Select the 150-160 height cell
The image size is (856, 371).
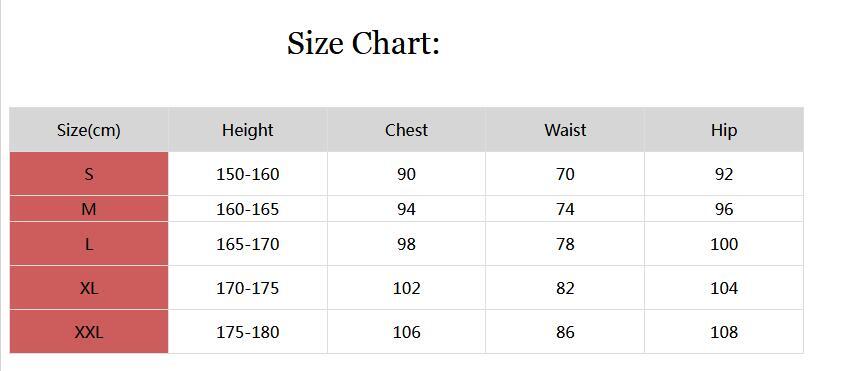[x=248, y=174]
